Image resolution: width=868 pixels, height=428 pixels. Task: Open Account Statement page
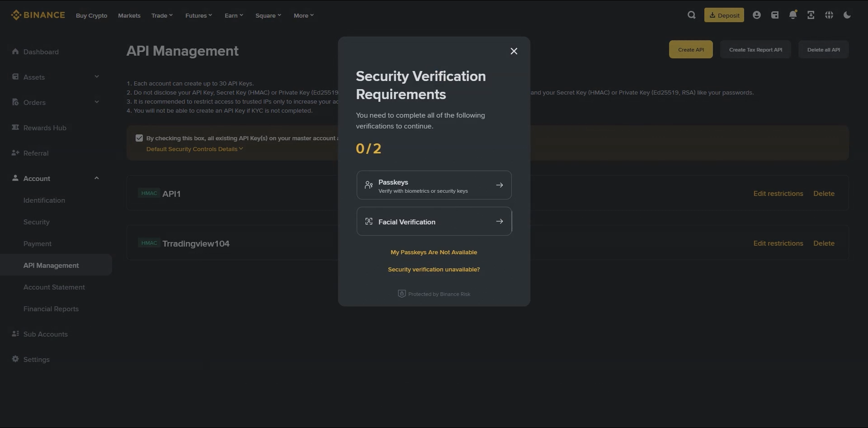tap(54, 287)
